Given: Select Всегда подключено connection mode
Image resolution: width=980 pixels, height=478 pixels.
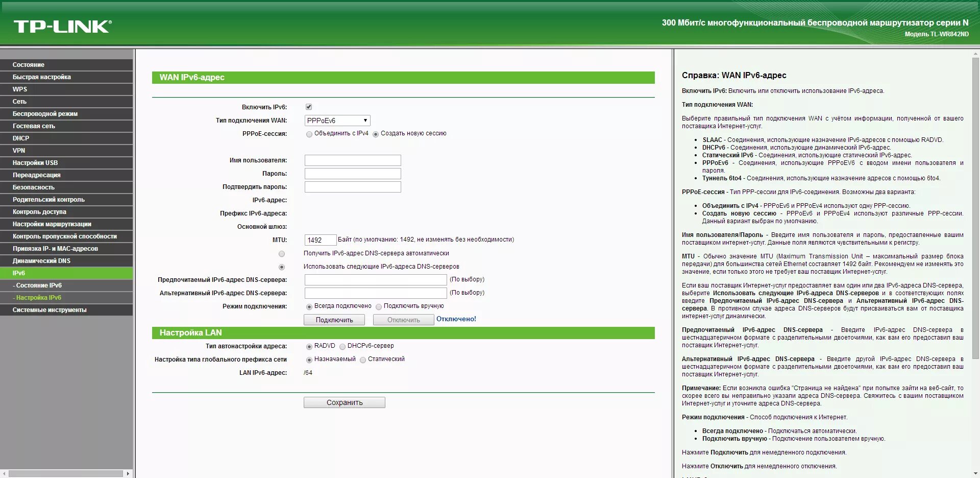Looking at the screenshot, I should [309, 307].
